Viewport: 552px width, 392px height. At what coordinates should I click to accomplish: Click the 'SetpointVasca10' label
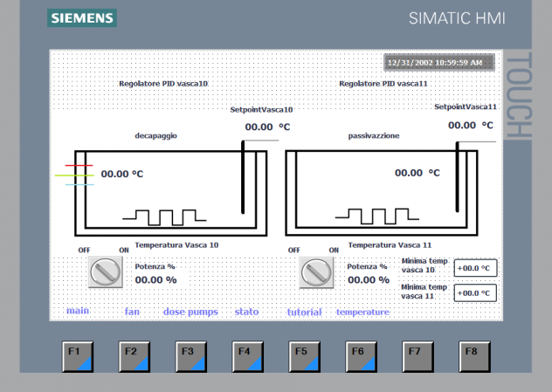261,110
